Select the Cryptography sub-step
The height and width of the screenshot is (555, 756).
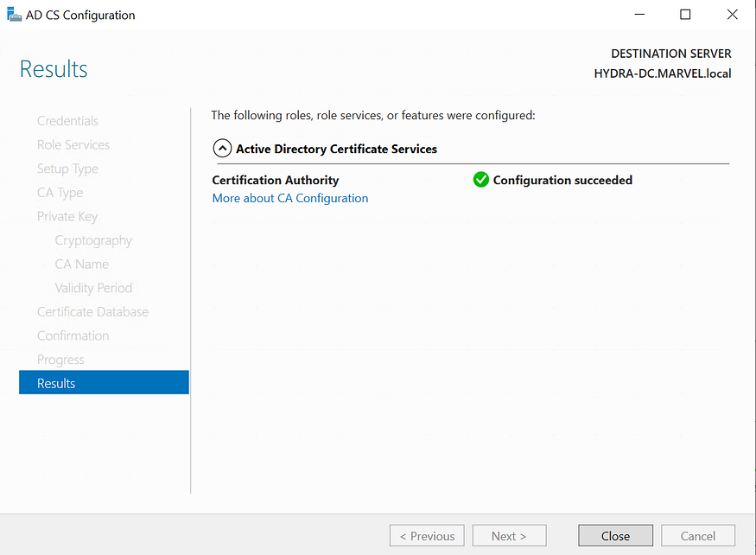(x=93, y=239)
